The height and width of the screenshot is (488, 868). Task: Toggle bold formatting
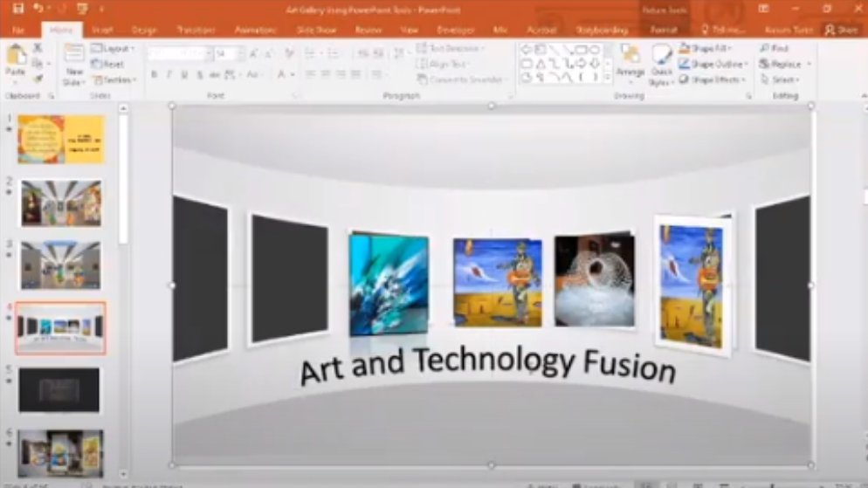click(154, 74)
